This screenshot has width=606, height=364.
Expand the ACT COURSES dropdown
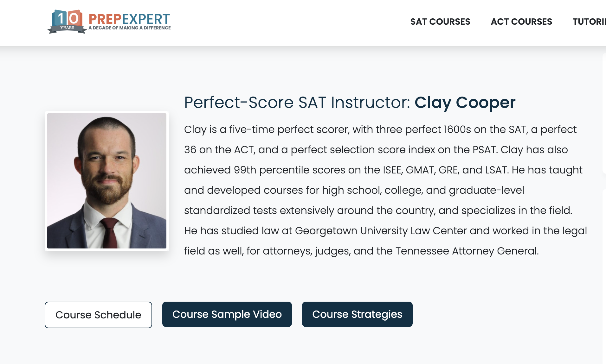(x=521, y=22)
